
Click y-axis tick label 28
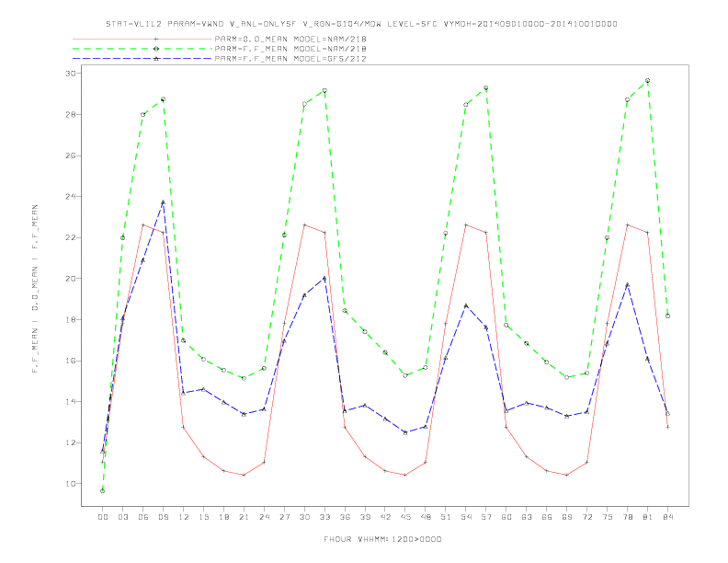71,114
